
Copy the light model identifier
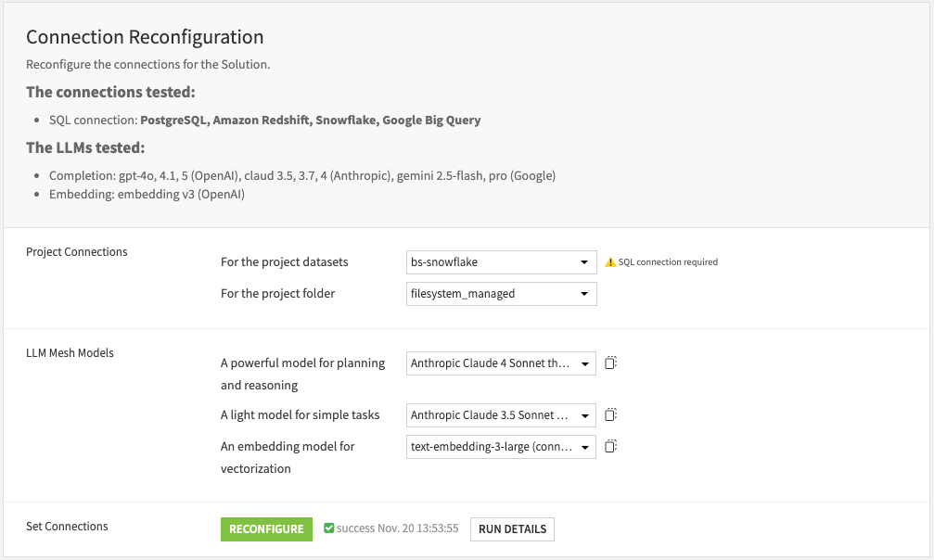610,414
